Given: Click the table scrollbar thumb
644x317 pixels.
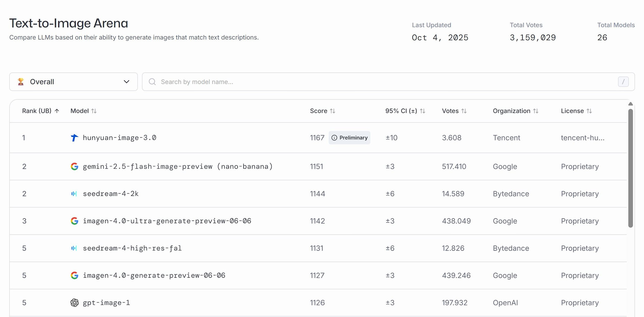Looking at the screenshot, I should [630, 168].
